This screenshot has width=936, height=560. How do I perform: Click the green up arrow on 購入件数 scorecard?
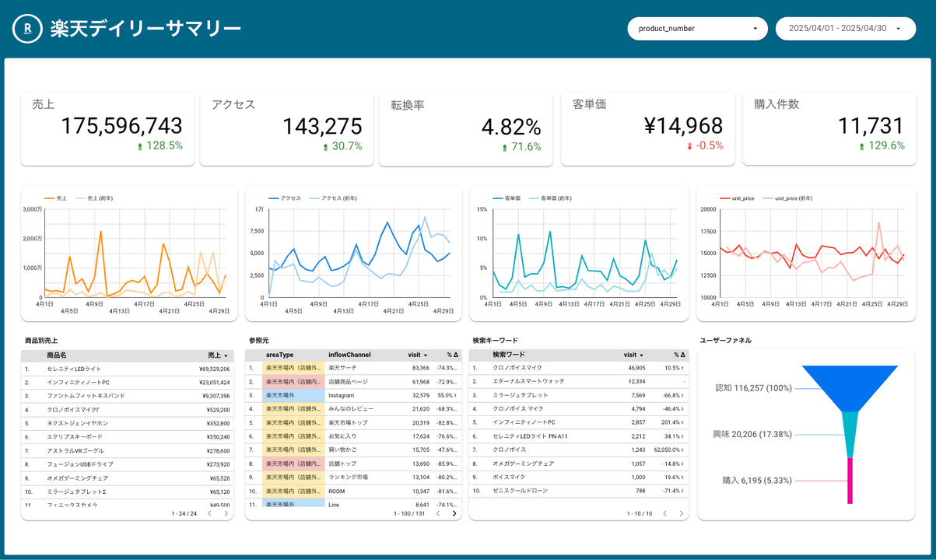pyautogui.click(x=861, y=146)
